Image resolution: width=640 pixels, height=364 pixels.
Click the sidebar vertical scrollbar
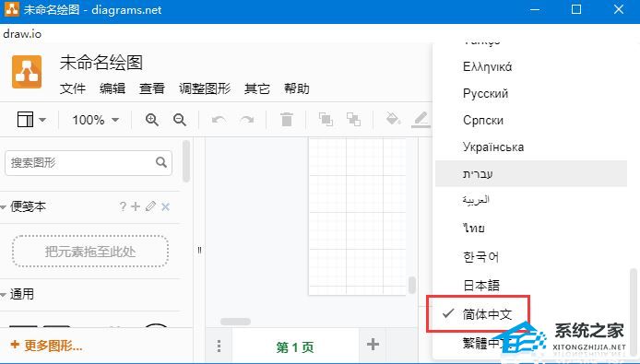(186, 161)
